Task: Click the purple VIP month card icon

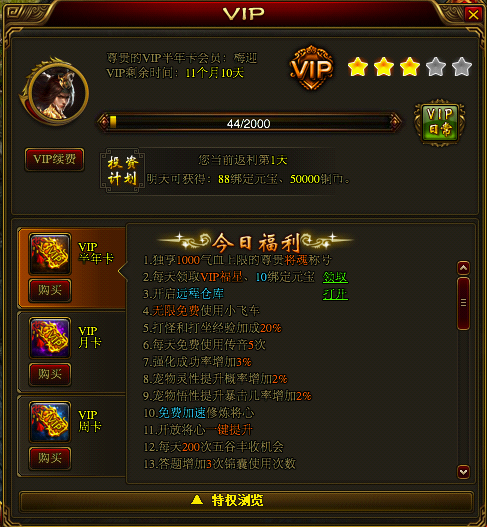Action: pyautogui.click(x=50, y=338)
